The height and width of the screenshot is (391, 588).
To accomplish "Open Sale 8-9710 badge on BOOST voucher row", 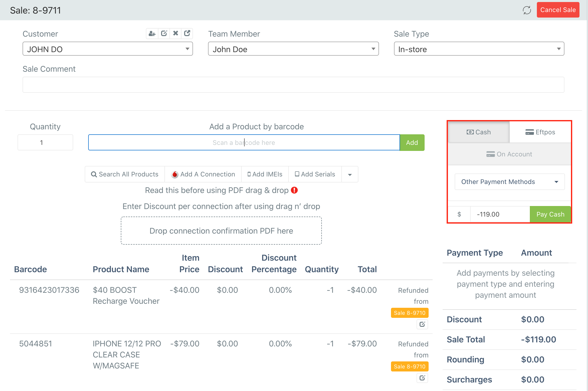I will point(410,313).
